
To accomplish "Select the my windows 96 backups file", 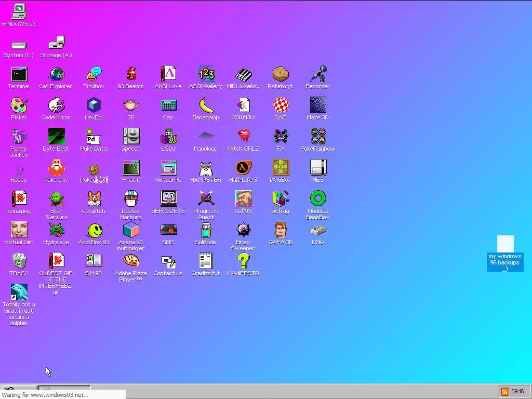I will click(x=505, y=254).
